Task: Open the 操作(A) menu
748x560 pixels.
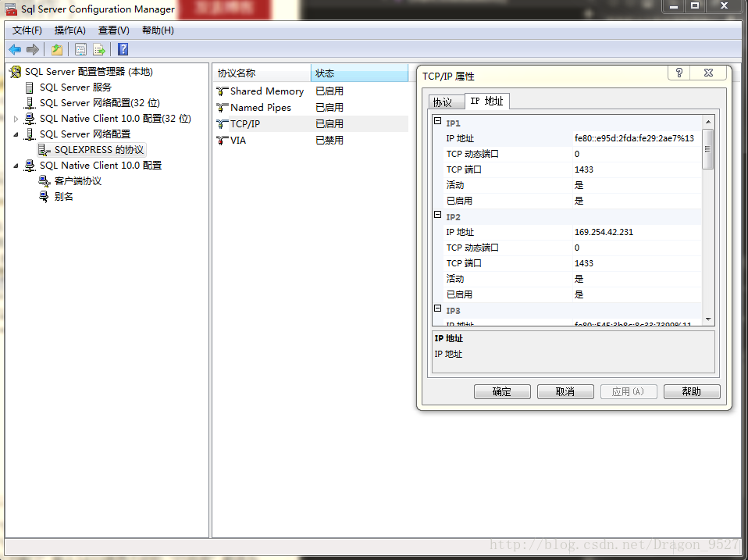Action: tap(70, 30)
